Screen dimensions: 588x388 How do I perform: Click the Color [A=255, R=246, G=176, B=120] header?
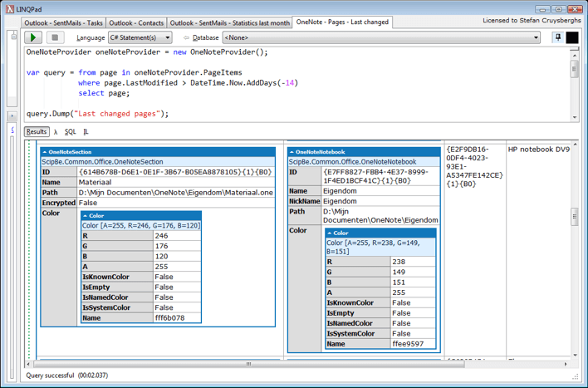click(141, 225)
